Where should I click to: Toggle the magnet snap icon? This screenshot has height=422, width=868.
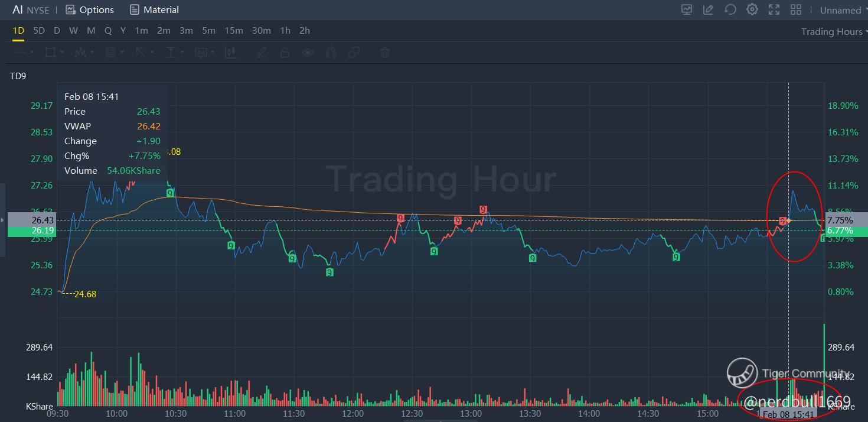331,53
